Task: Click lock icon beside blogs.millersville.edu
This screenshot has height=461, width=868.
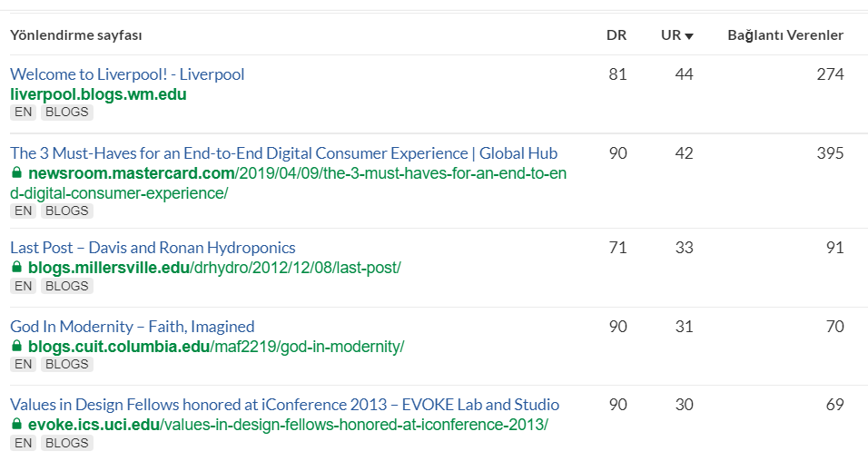Action: pyautogui.click(x=16, y=268)
